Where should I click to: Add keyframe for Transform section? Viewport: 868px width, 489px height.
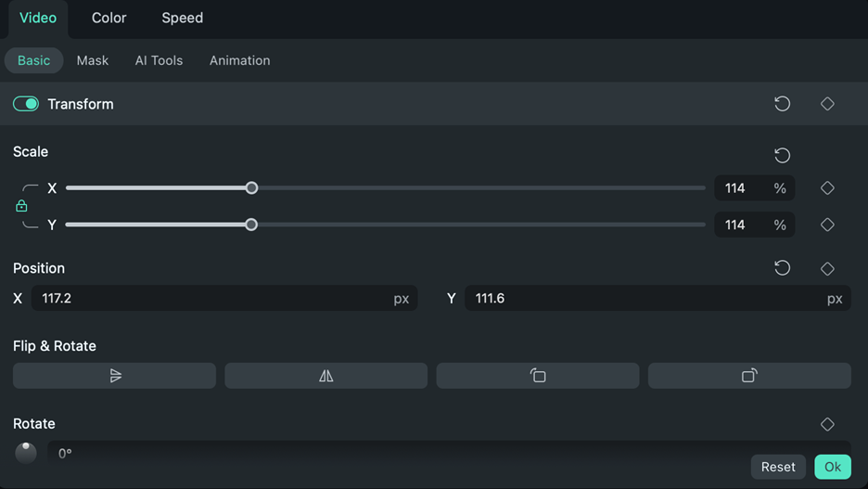click(827, 104)
